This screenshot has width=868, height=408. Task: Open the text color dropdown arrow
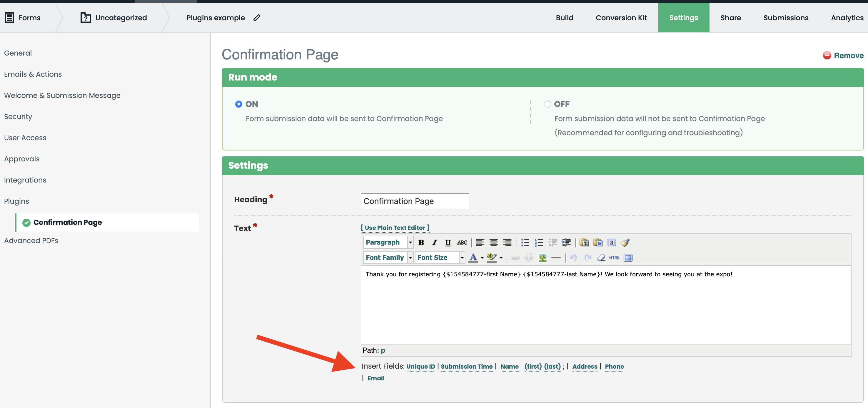tap(482, 258)
